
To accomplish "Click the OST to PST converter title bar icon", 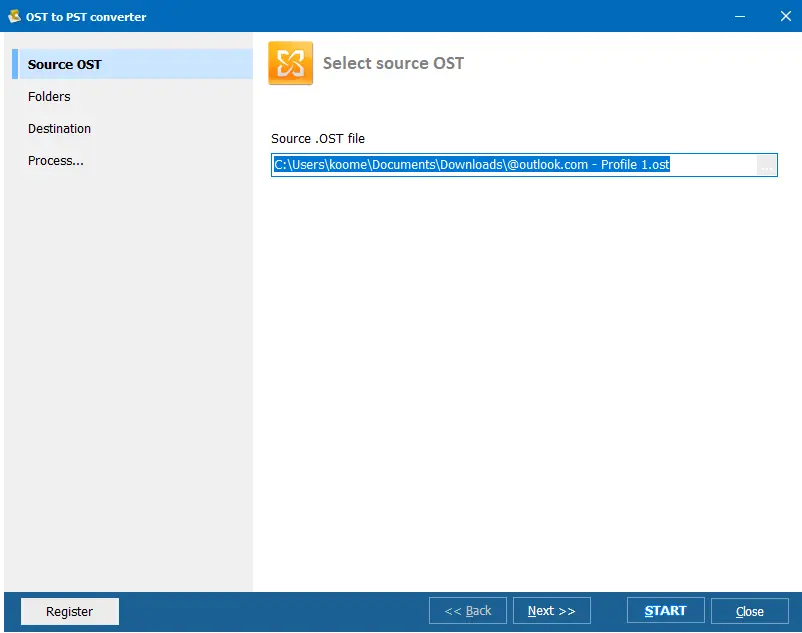I will pyautogui.click(x=14, y=16).
